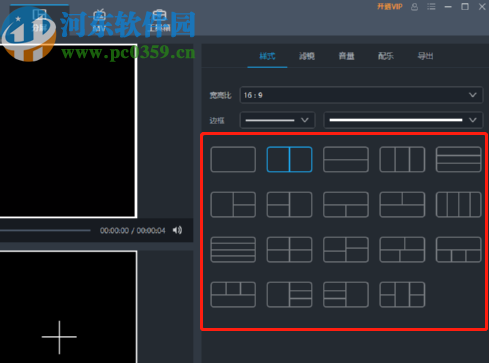Select the single full-screen layout
489x363 pixels.
[233, 159]
